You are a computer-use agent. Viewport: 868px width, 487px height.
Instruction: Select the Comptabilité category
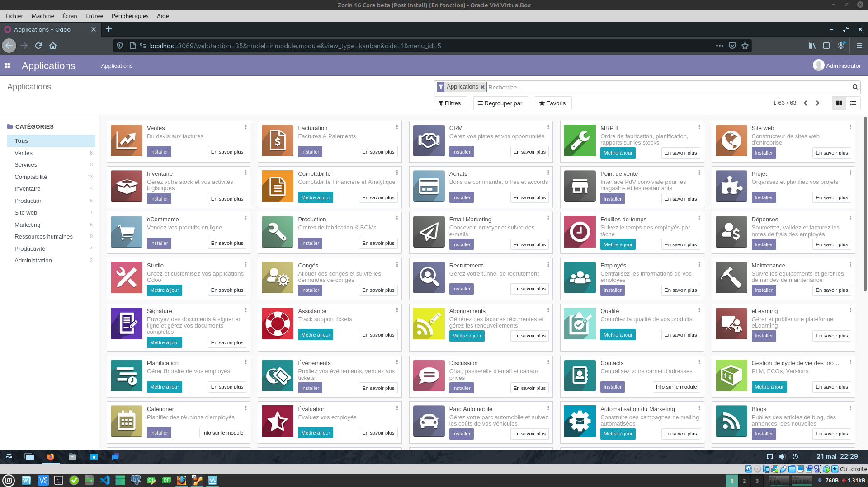(x=31, y=177)
